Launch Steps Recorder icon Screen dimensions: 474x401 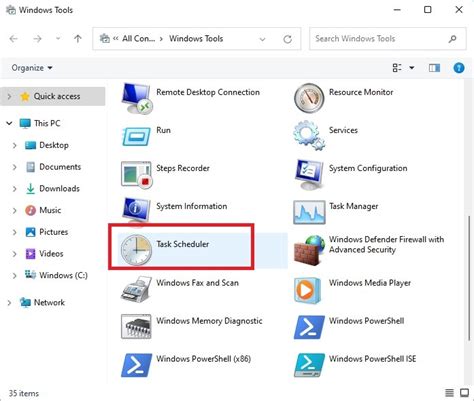136,175
